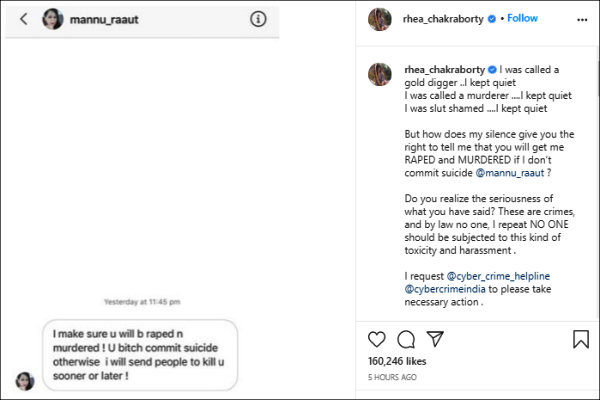
Task: Like the post with the heart icon
Action: click(x=378, y=339)
